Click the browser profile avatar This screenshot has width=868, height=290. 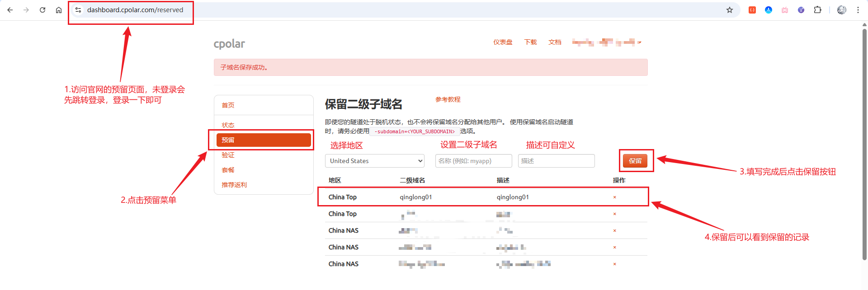tap(841, 10)
